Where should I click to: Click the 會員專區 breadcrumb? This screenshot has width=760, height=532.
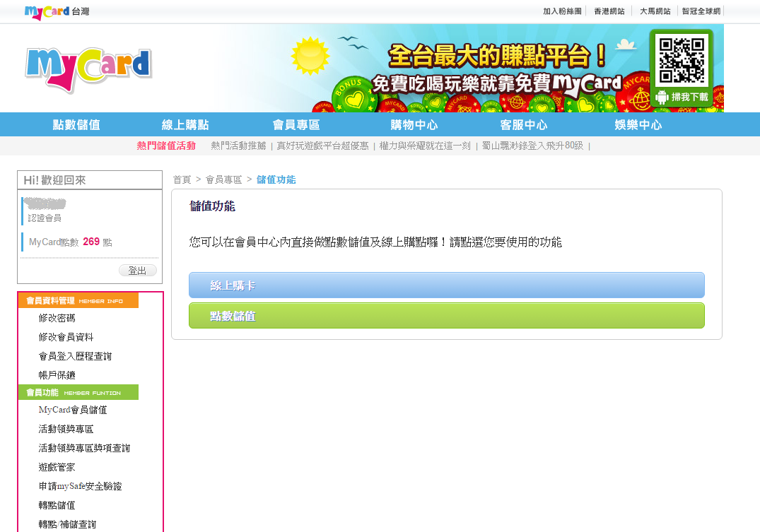pos(224,179)
